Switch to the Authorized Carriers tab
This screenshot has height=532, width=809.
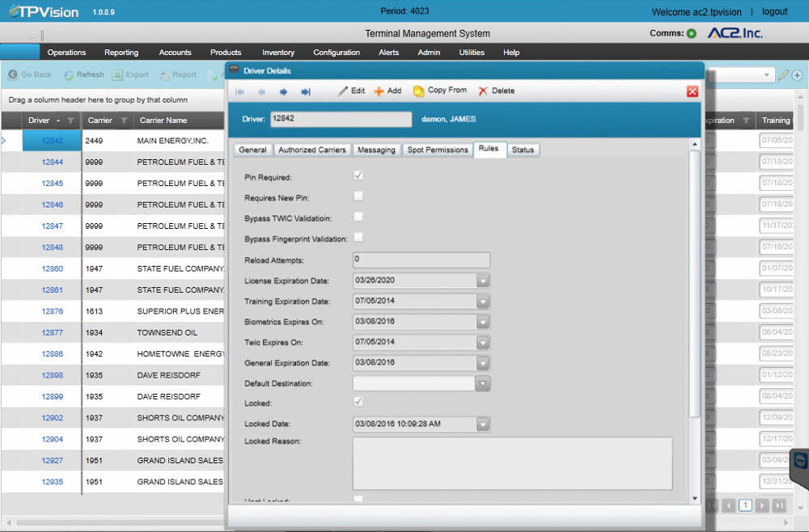click(x=312, y=150)
